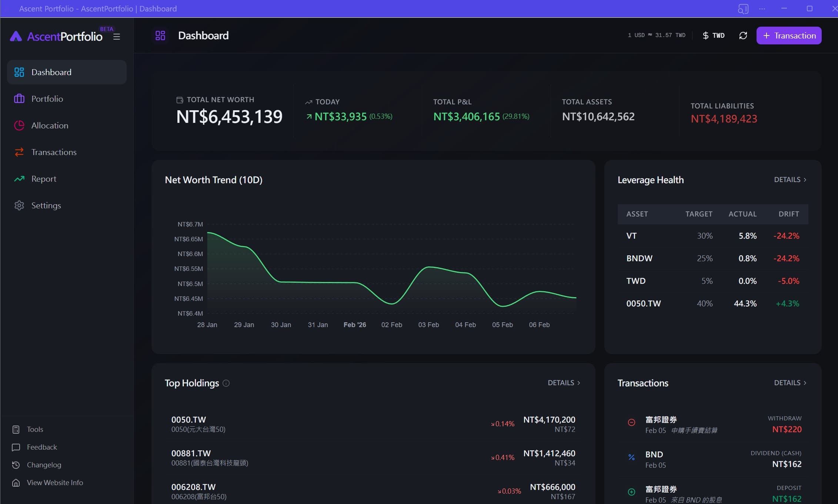Click the 1 USD ≈ 31.57 TWD rate

coord(657,35)
